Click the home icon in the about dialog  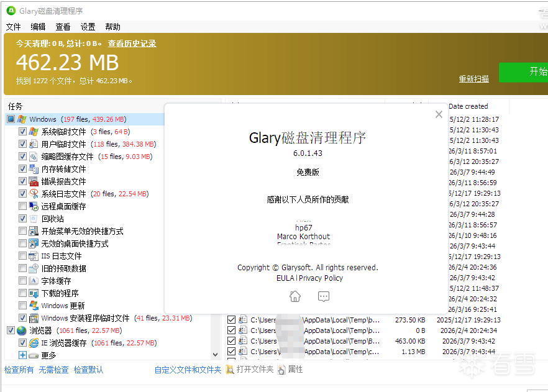[x=295, y=296]
